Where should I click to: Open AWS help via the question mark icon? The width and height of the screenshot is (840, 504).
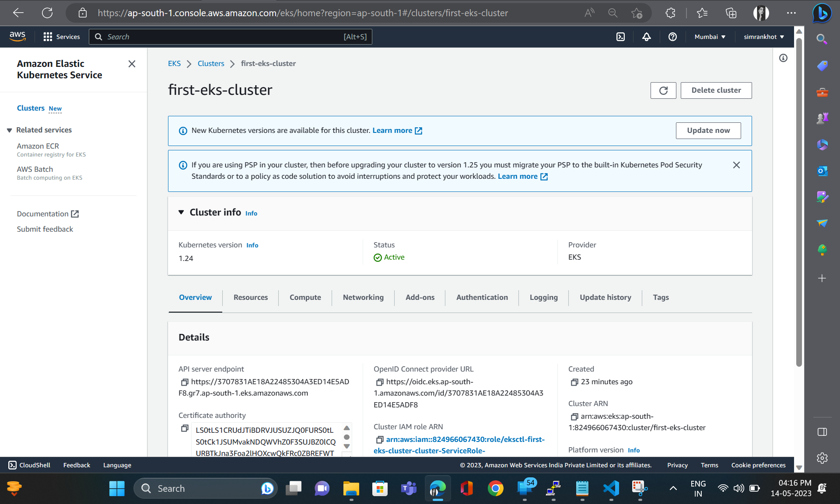[672, 37]
